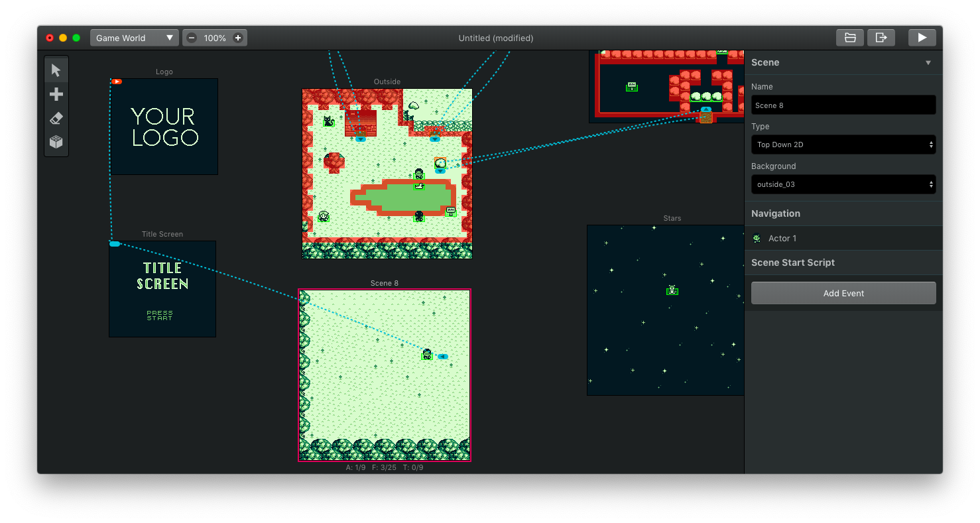Screen dimensions: 980x523
Task: Open the Top Down 2D type dropdown
Action: [843, 145]
